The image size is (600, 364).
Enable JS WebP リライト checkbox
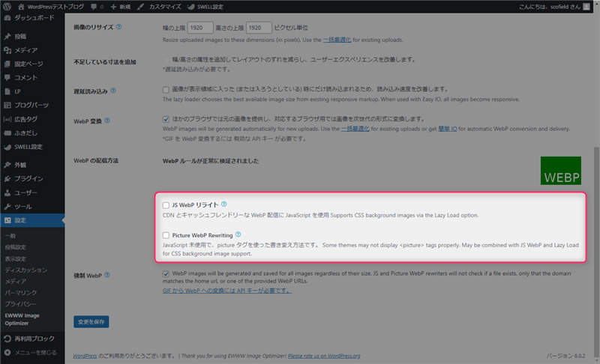click(166, 205)
